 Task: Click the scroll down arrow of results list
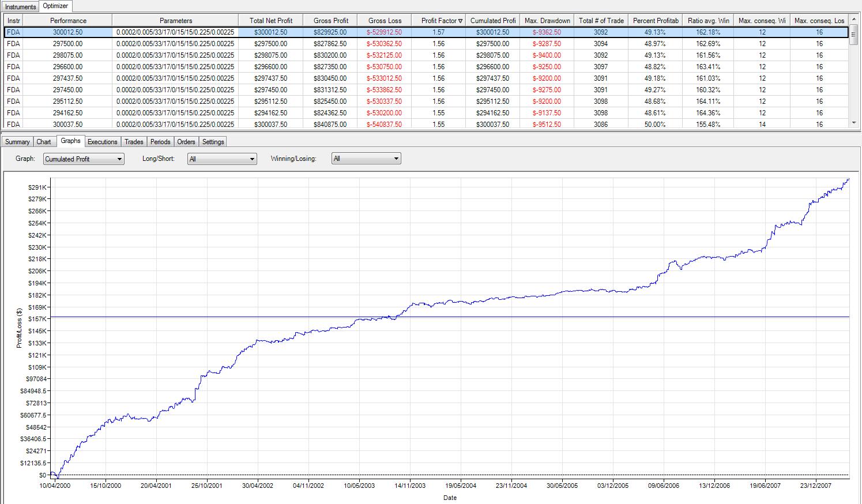pyautogui.click(x=854, y=123)
